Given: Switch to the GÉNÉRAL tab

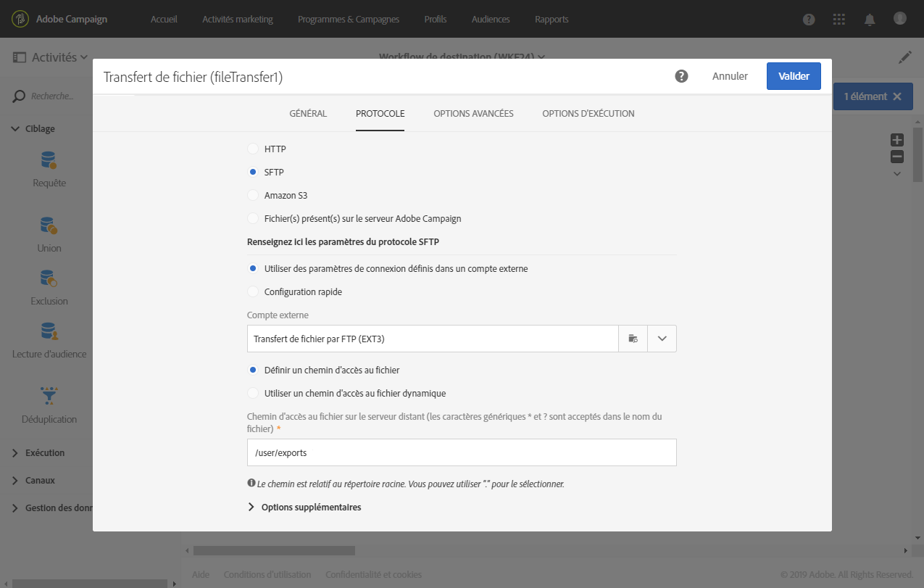Looking at the screenshot, I should [x=308, y=114].
